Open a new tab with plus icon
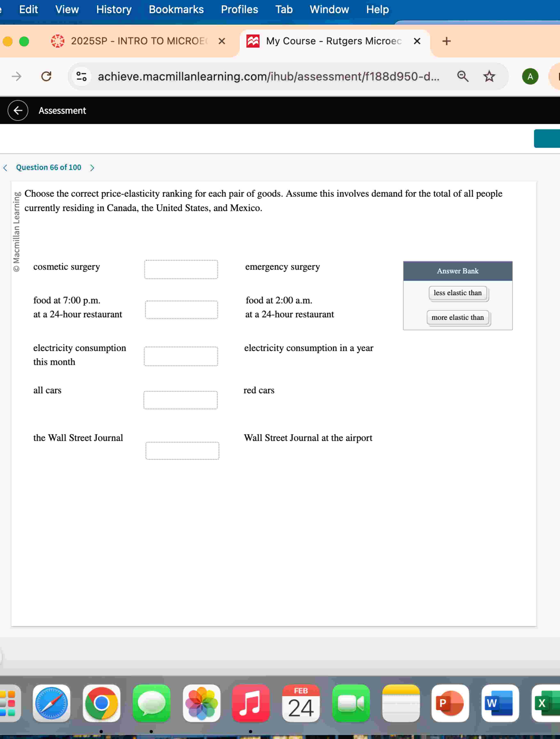Viewport: 560px width, 739px height. coord(446,41)
